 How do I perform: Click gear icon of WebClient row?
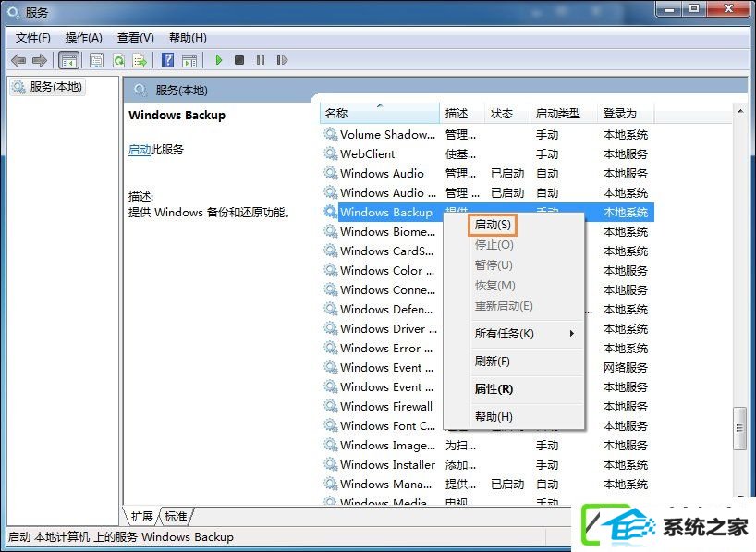330,153
